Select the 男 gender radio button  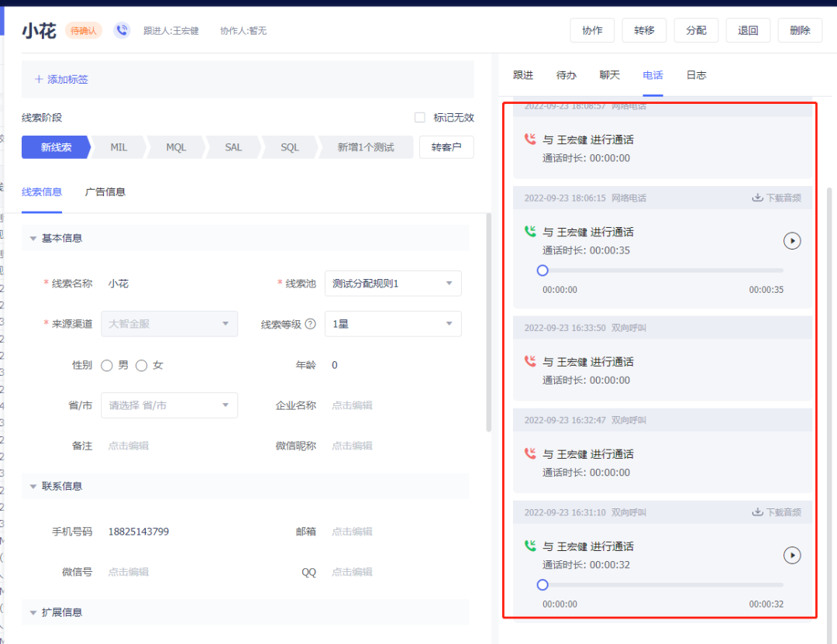click(107, 366)
